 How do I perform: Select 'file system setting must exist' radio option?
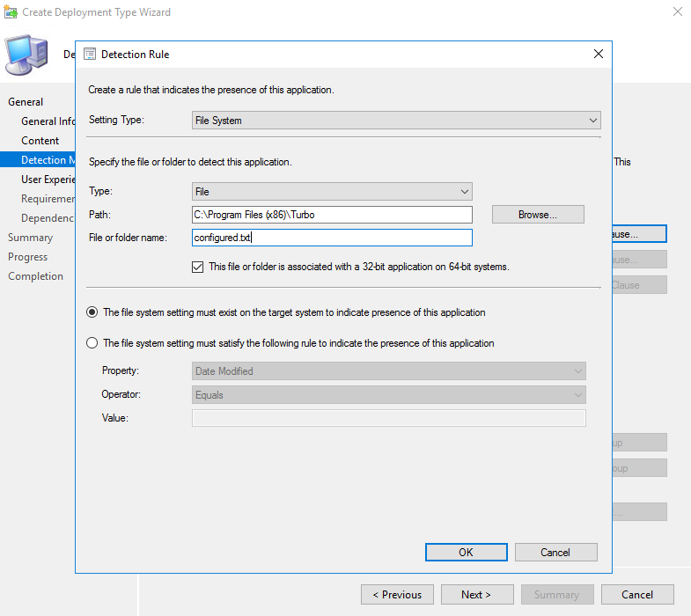pyautogui.click(x=92, y=312)
